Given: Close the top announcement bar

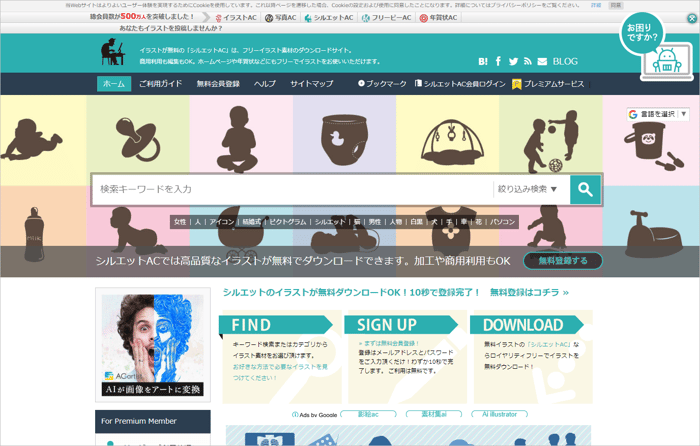Looking at the screenshot, I should click(692, 18).
